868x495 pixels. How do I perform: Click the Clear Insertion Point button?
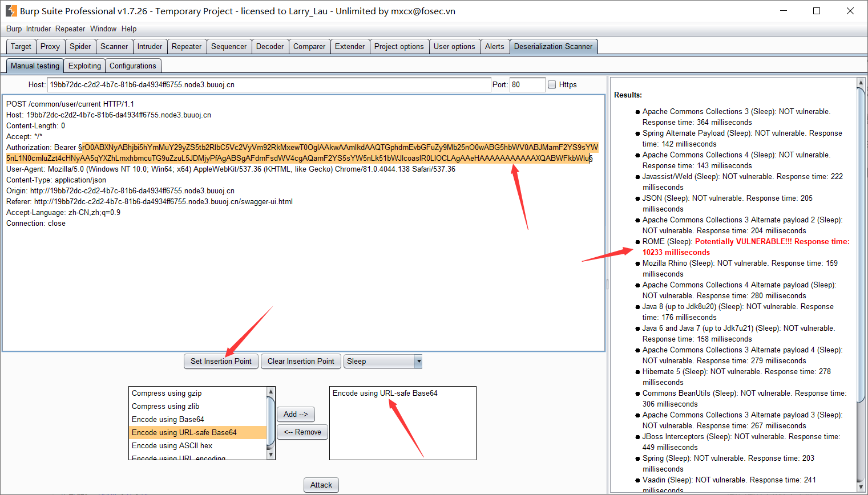coord(301,361)
